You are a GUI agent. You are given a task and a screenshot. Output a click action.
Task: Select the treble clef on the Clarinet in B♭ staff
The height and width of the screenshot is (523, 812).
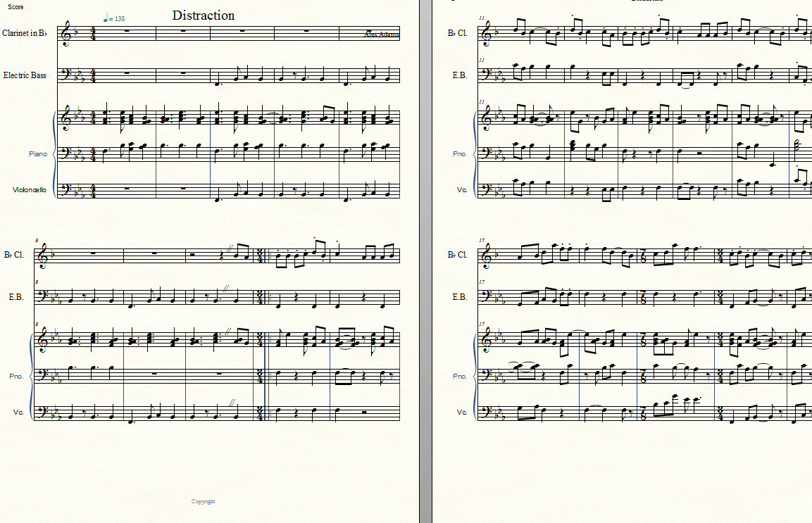click(x=67, y=33)
